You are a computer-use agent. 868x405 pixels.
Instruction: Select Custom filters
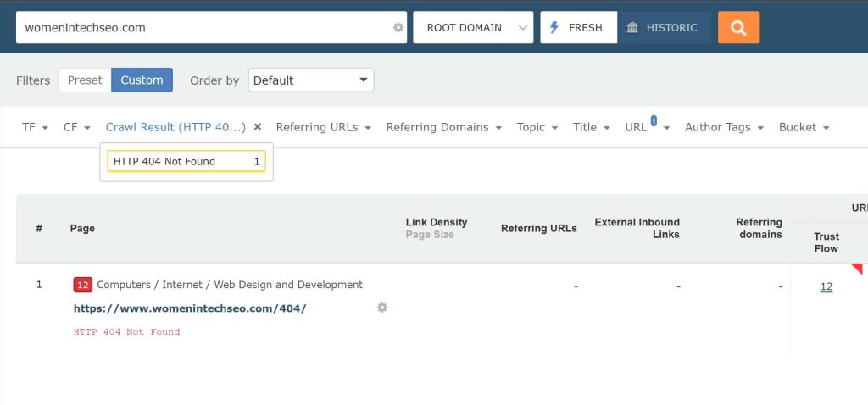coord(142,80)
